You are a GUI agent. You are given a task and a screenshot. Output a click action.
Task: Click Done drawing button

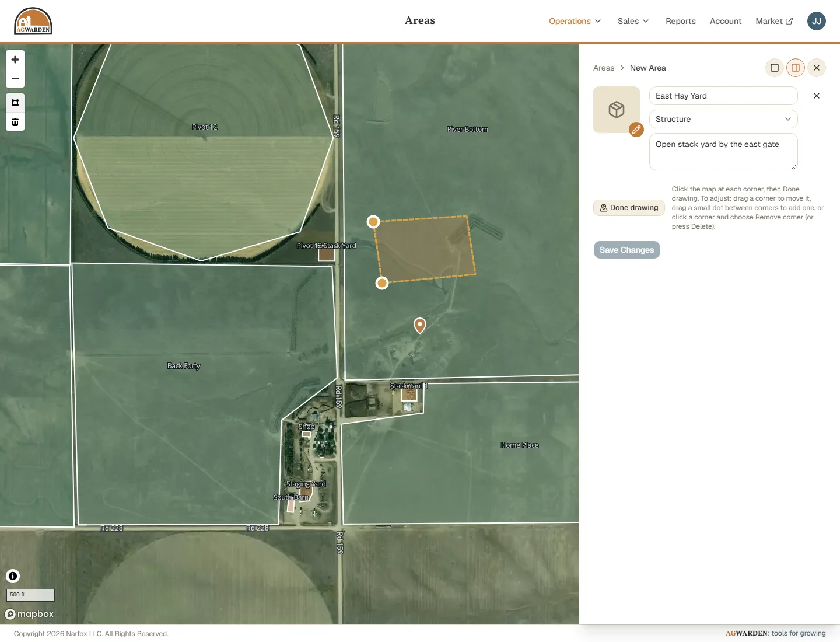coord(629,208)
